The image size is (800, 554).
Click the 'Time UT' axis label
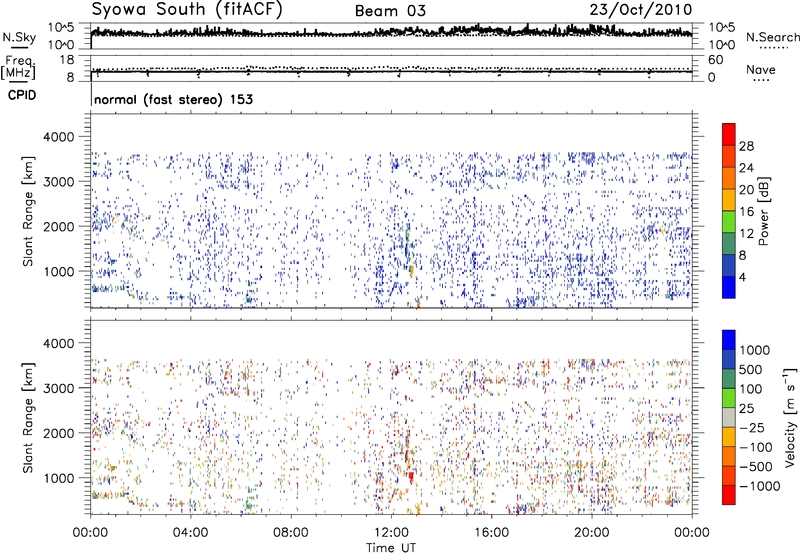point(391,548)
